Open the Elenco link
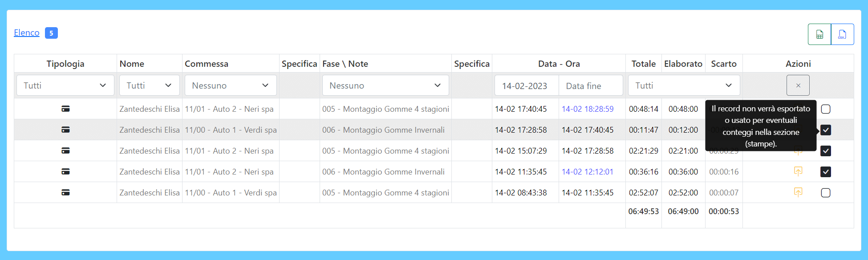 click(27, 33)
